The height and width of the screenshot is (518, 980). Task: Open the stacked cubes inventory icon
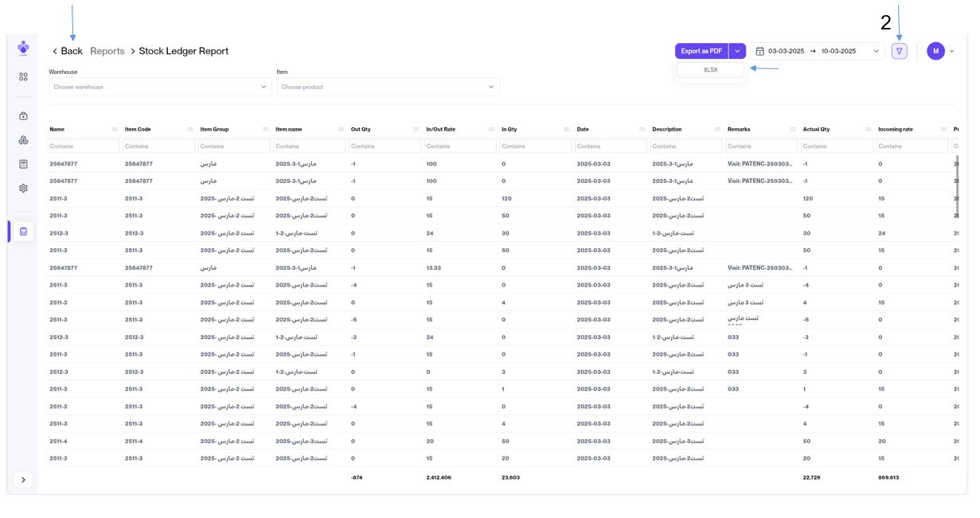click(23, 140)
